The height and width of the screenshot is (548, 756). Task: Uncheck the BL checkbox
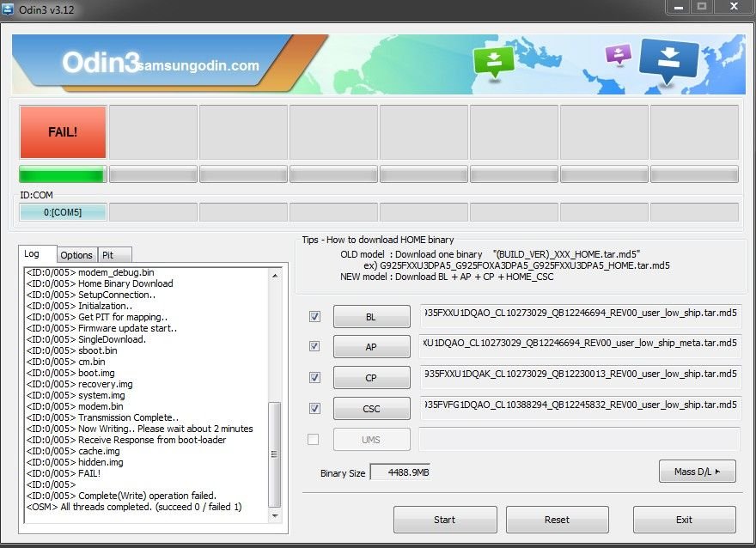314,317
